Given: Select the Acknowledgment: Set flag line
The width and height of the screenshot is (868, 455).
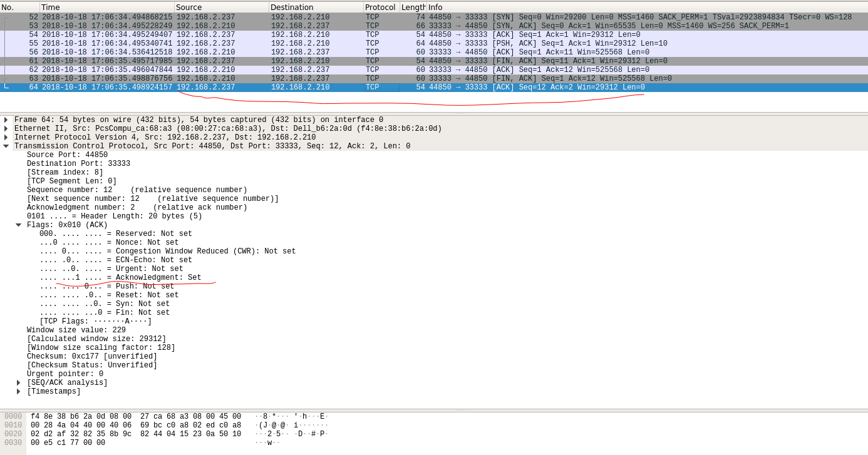Looking at the screenshot, I should pos(120,278).
